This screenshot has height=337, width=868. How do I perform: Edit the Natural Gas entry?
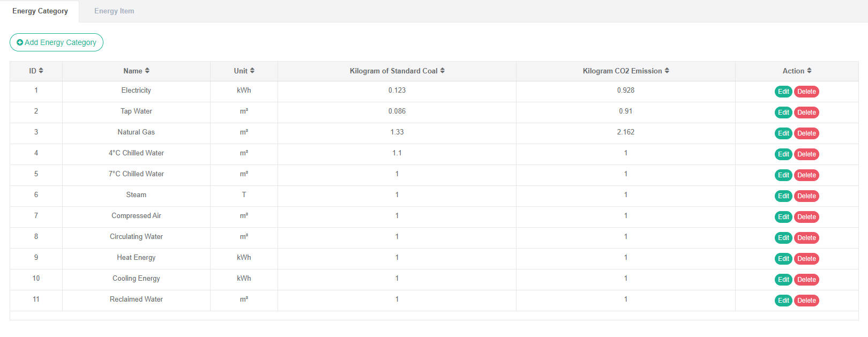click(783, 133)
